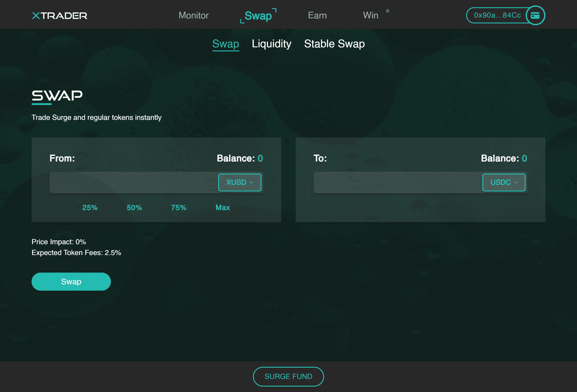Open the XUSD token dropdown
Image resolution: width=577 pixels, height=392 pixels.
240,182
